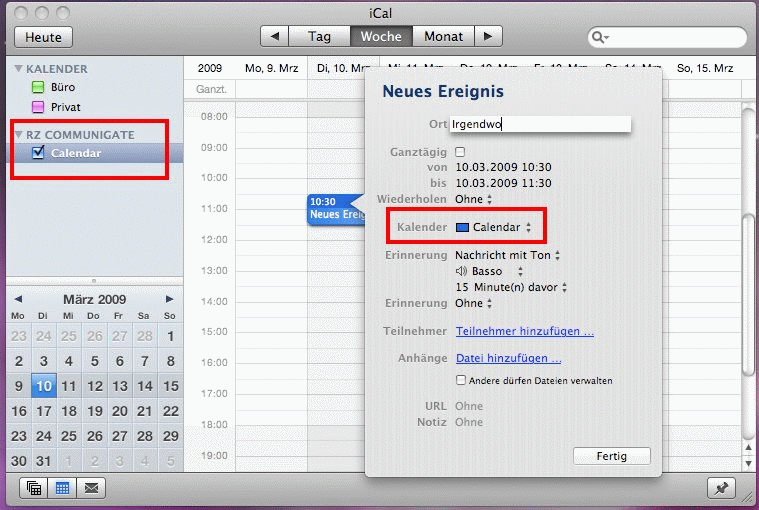Click the green Büro color checkbox icon
The width and height of the screenshot is (759, 510).
(38, 87)
